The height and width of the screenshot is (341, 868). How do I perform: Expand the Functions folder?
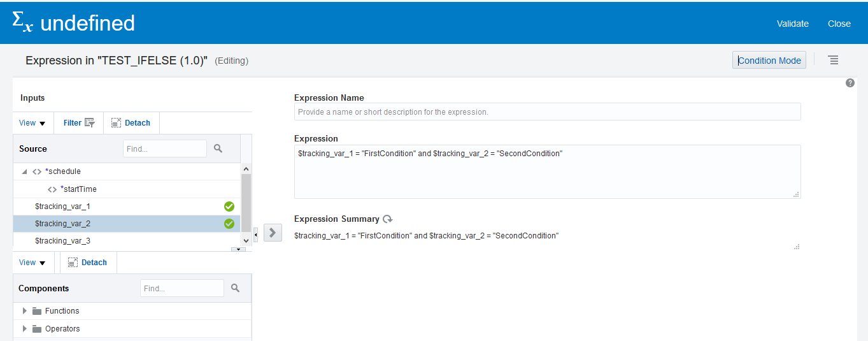tap(25, 311)
